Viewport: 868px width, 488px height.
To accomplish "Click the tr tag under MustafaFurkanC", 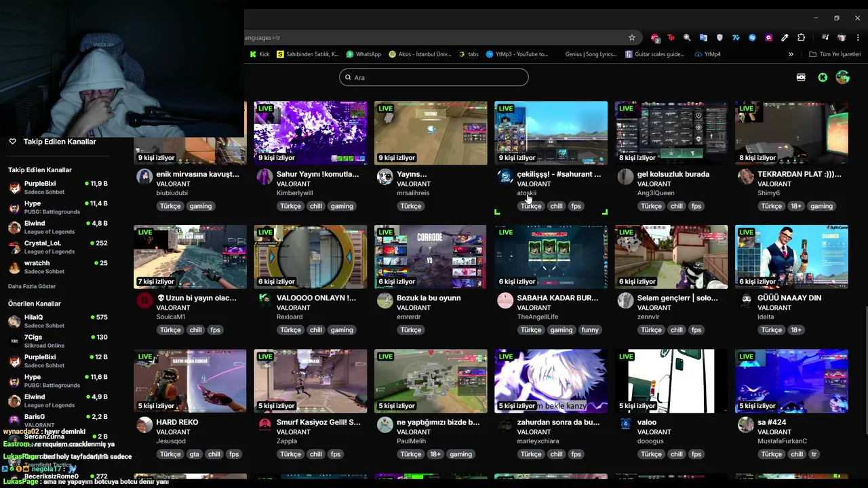I will (814, 454).
